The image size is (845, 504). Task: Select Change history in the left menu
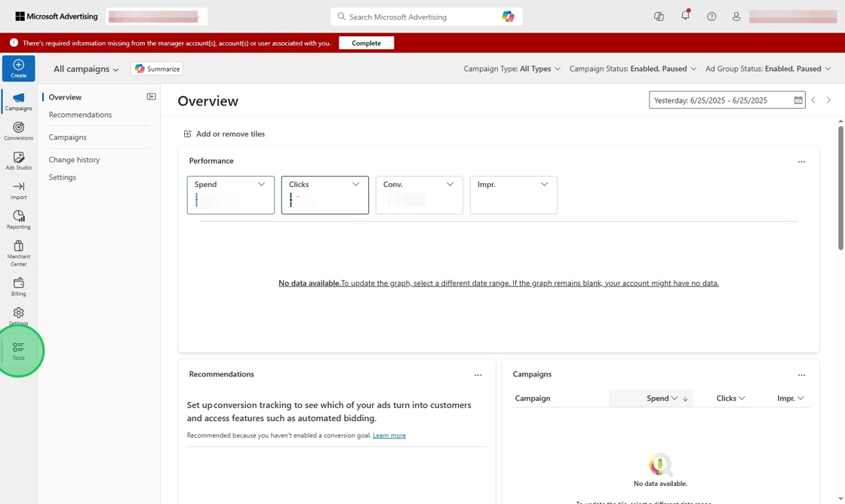pos(74,160)
